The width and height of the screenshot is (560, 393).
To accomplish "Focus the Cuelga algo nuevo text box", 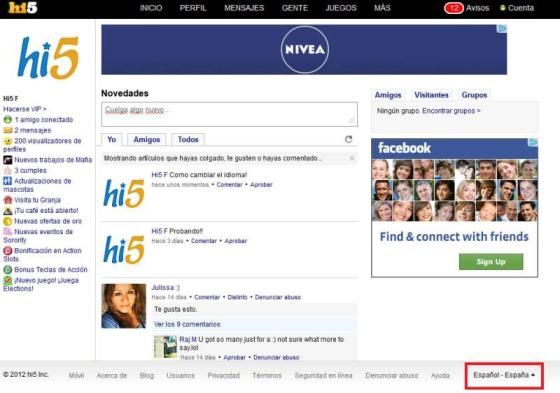I will tap(229, 114).
